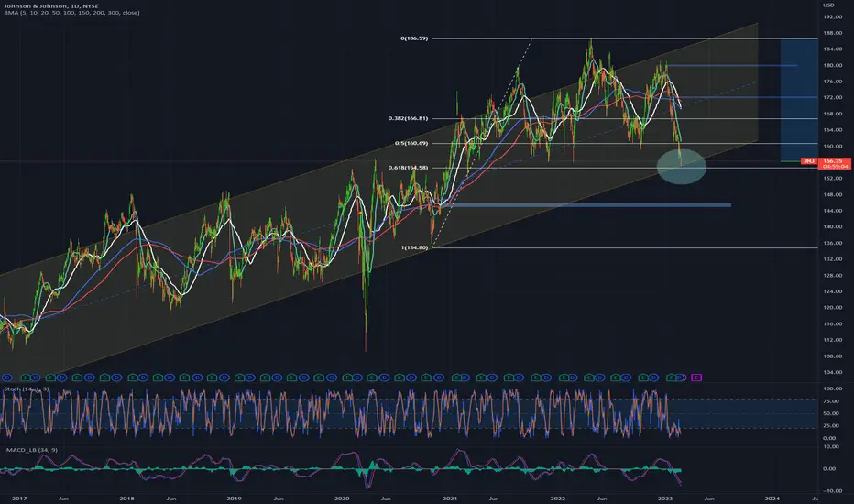Click the 2021 label on time axis

pos(450,498)
